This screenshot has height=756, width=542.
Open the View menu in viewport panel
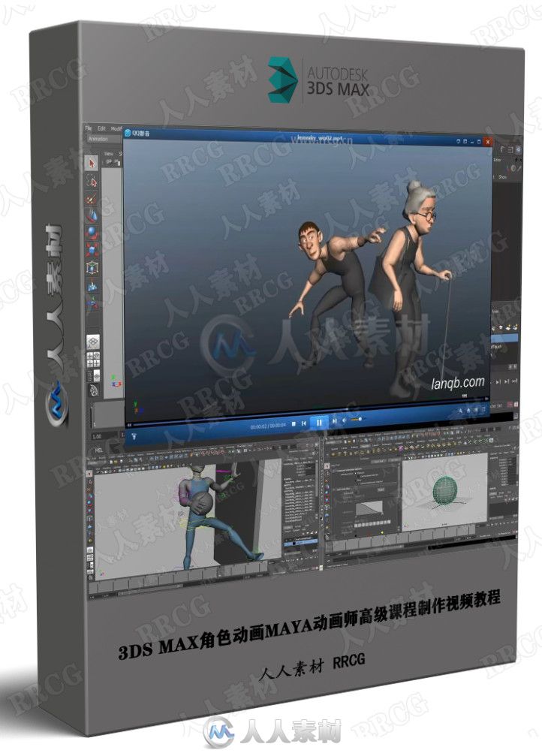click(108, 152)
